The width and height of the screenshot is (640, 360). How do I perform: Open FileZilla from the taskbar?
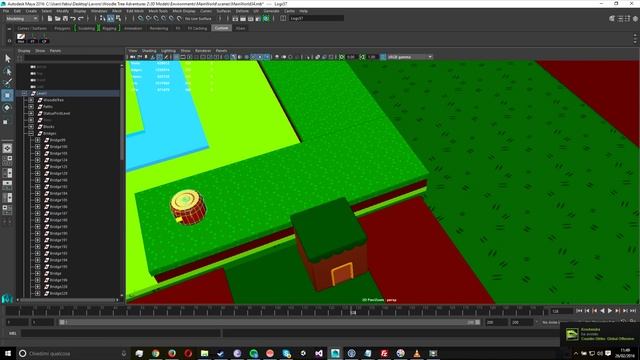coord(384,353)
